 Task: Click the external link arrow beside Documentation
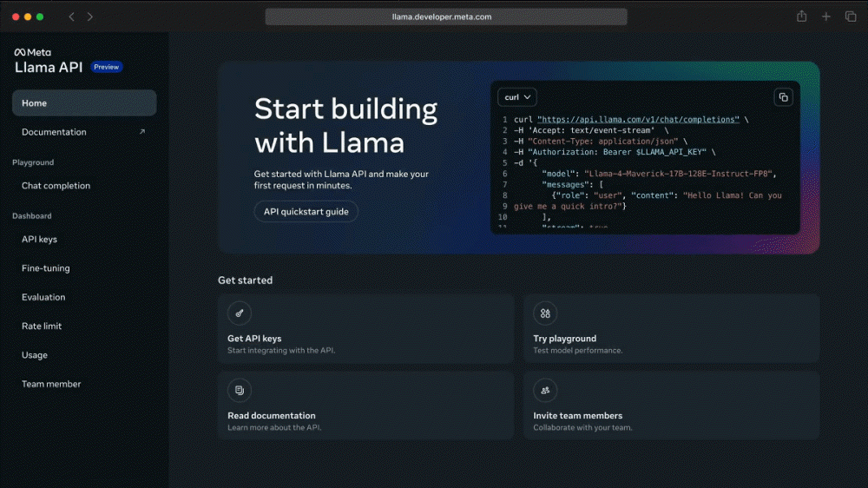tap(142, 132)
